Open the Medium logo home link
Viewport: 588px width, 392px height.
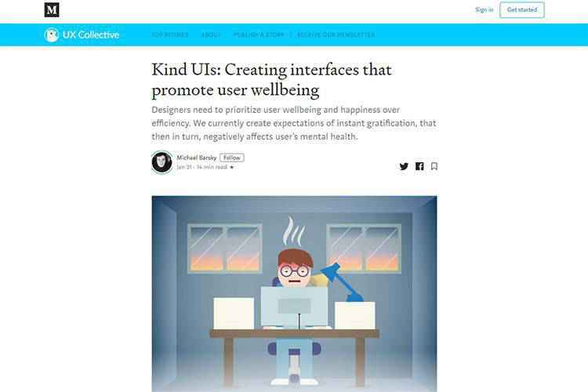pos(52,9)
